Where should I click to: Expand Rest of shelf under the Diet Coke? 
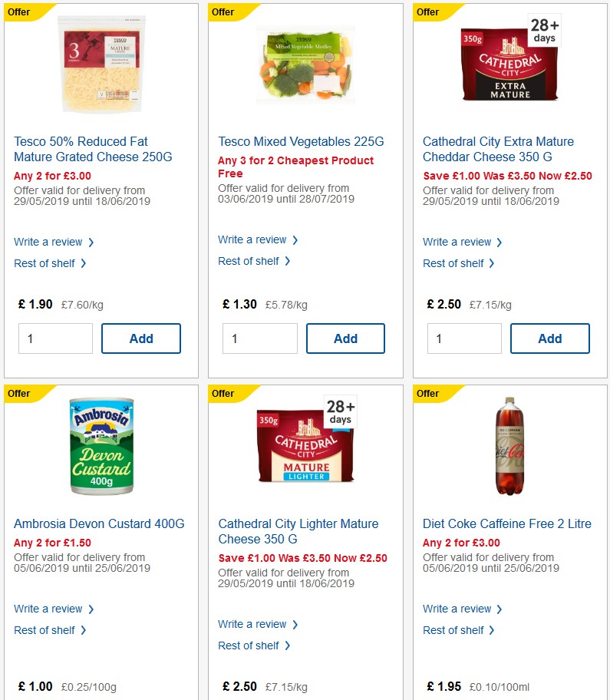click(x=454, y=630)
